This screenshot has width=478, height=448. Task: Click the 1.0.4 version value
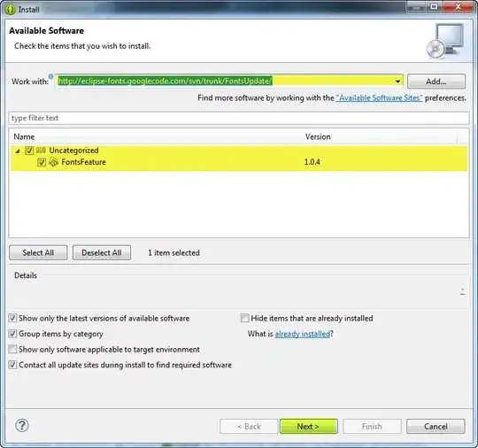click(312, 162)
